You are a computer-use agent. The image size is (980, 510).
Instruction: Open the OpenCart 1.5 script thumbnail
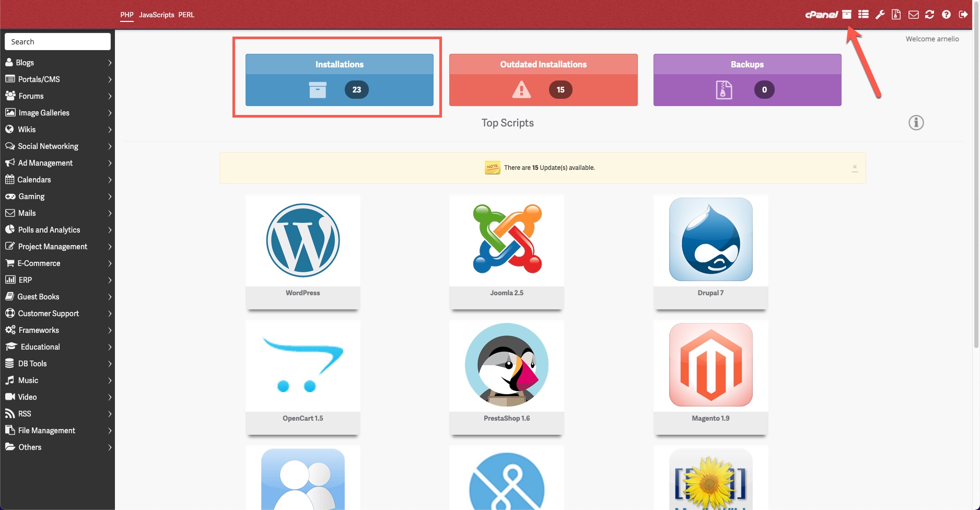click(303, 366)
